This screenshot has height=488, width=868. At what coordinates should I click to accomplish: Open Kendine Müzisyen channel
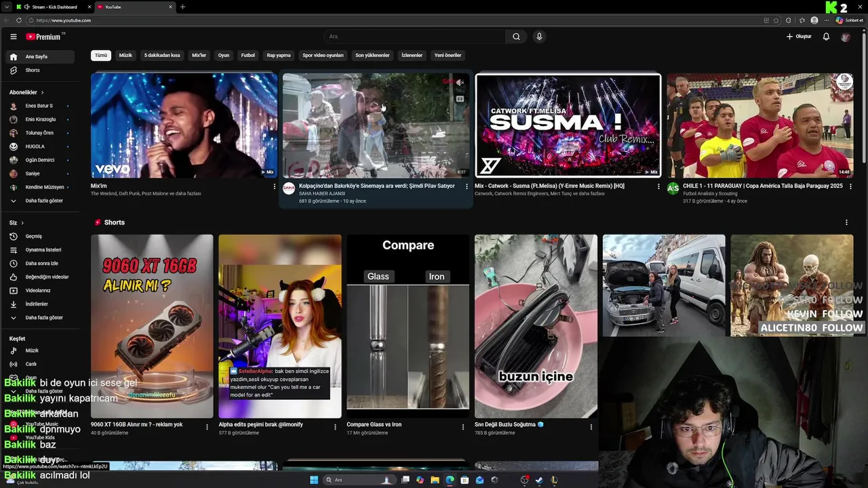pyautogui.click(x=40, y=187)
